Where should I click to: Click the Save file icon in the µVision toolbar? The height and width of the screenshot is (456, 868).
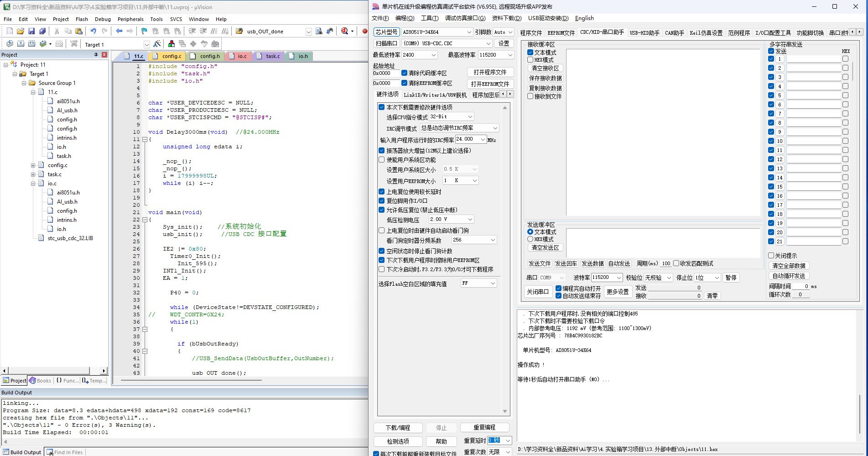[x=31, y=31]
